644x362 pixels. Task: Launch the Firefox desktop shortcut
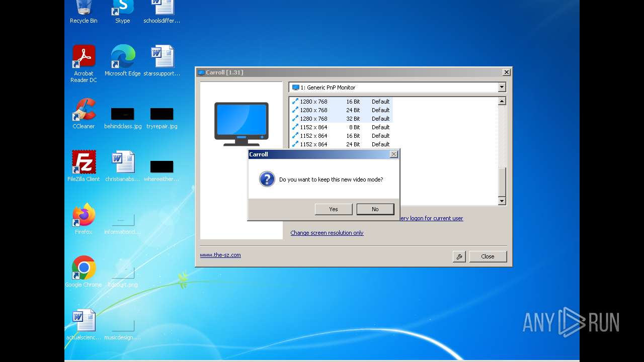click(84, 219)
